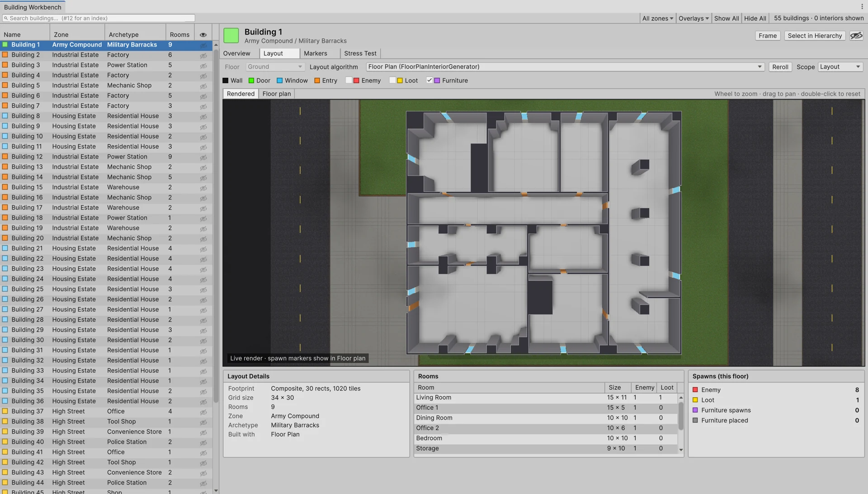Viewport: 868px width, 494px height.
Task: Click the red Enemy icon in Spawns panel
Action: pyautogui.click(x=695, y=389)
